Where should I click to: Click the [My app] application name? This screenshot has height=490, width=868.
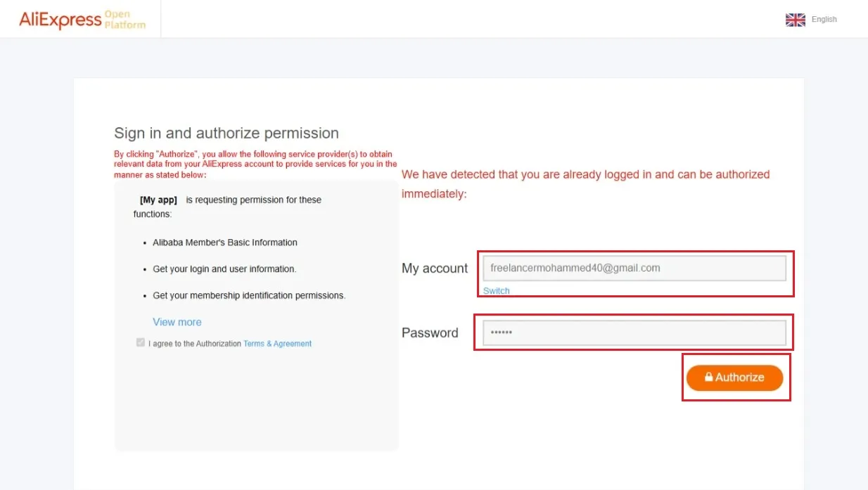click(x=158, y=200)
